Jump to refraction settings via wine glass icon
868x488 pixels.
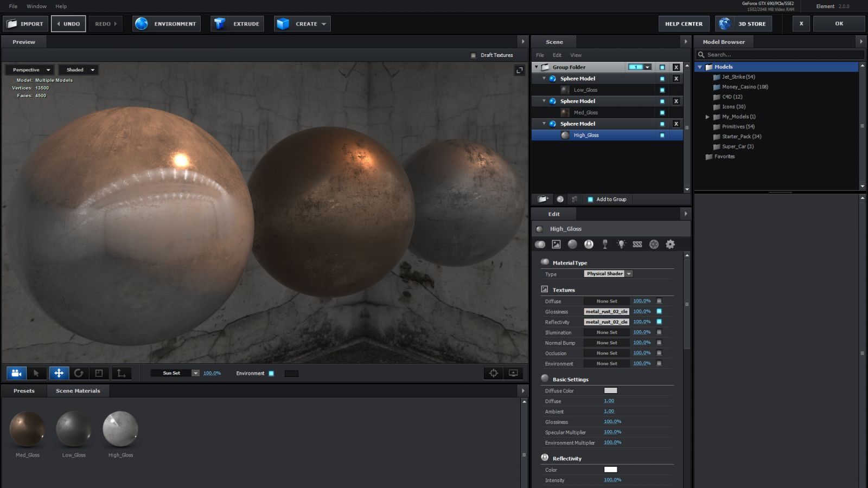[605, 245]
